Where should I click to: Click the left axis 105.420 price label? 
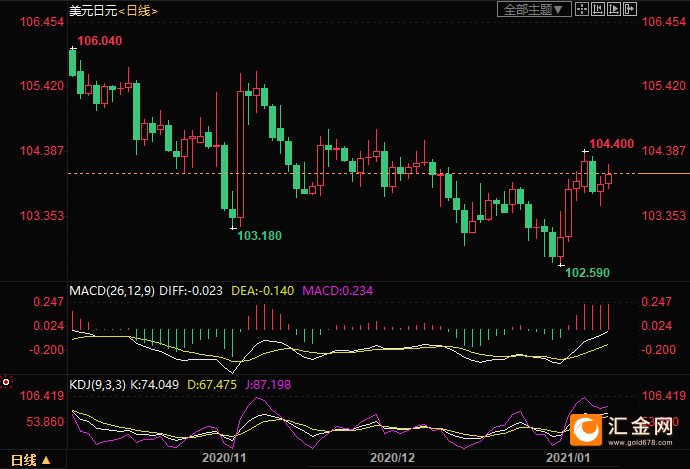click(x=42, y=86)
